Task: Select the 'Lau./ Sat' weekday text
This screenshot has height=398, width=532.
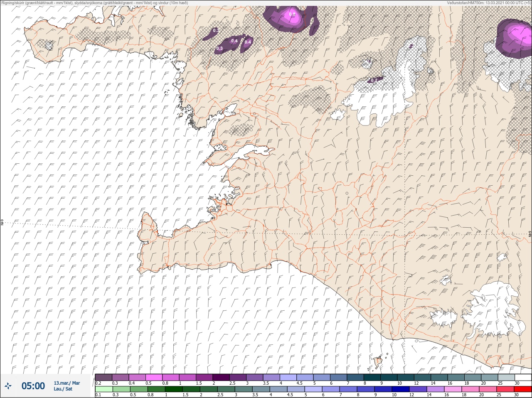Action: 63,389
